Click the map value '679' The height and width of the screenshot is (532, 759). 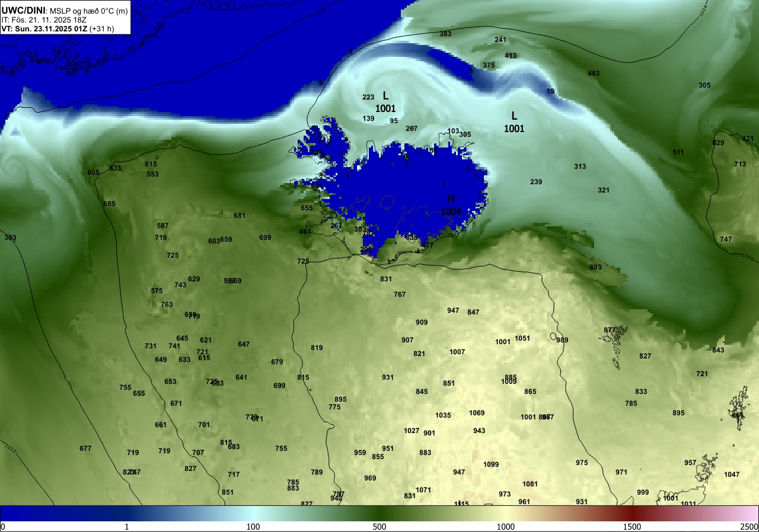[277, 362]
